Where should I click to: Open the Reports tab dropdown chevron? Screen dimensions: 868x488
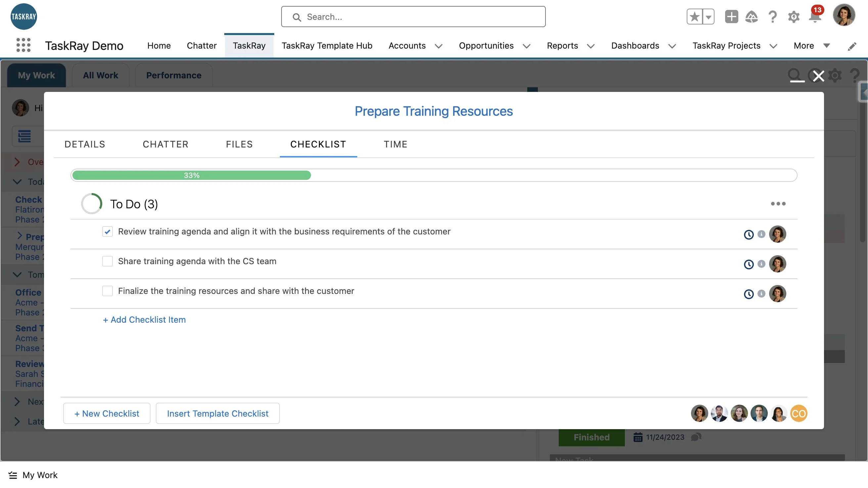coord(591,46)
